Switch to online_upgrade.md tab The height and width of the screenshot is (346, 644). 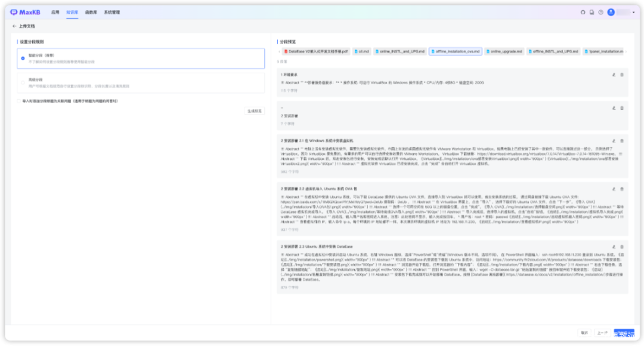point(504,51)
